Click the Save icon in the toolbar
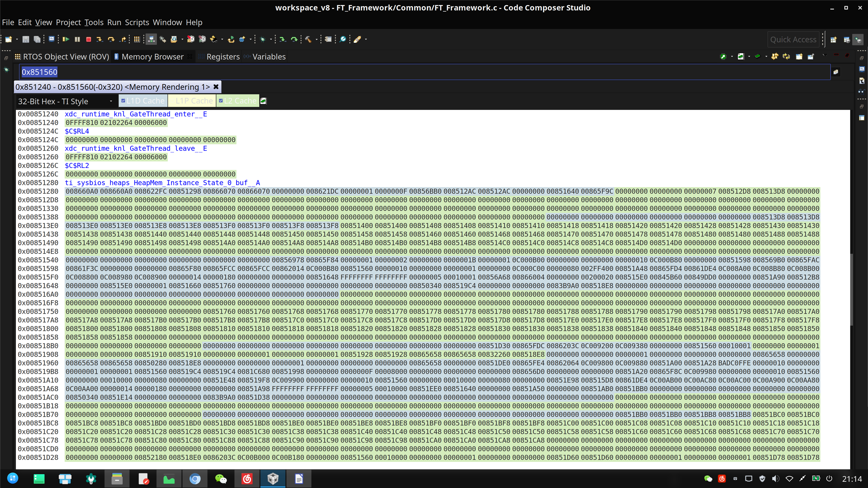The image size is (868, 488). point(26,39)
